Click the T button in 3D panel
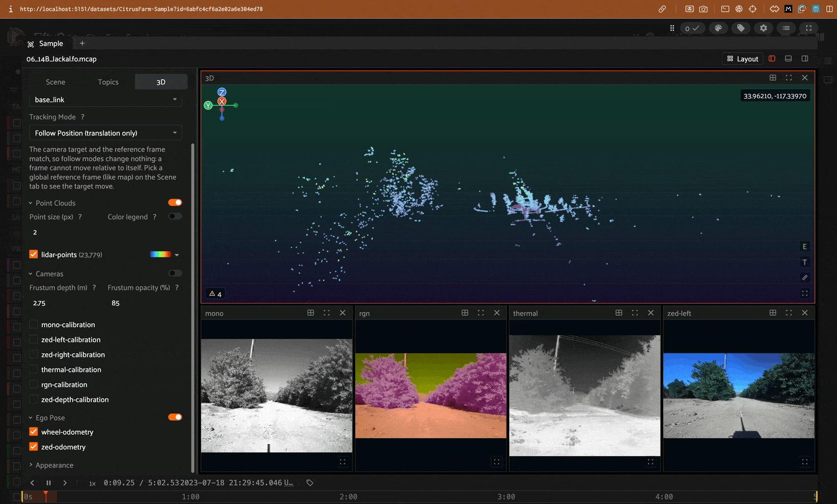Viewport: 837px width, 504px height. click(x=805, y=262)
